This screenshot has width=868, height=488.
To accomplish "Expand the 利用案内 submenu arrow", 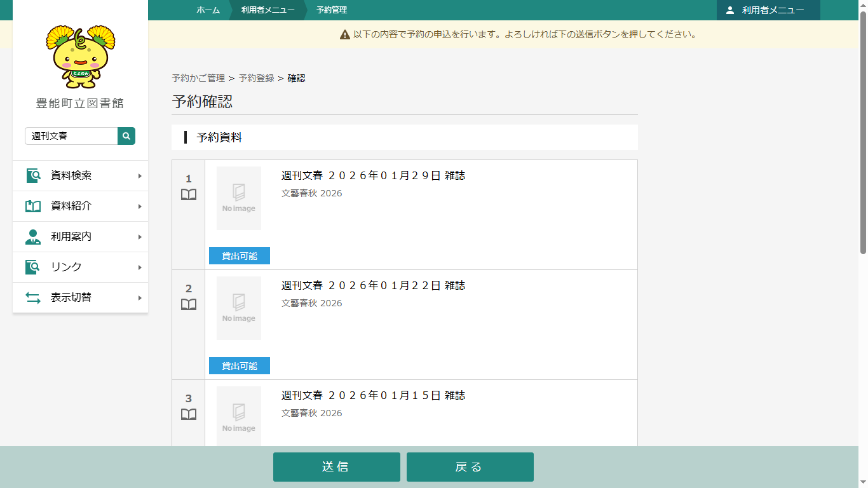I will [x=140, y=237].
